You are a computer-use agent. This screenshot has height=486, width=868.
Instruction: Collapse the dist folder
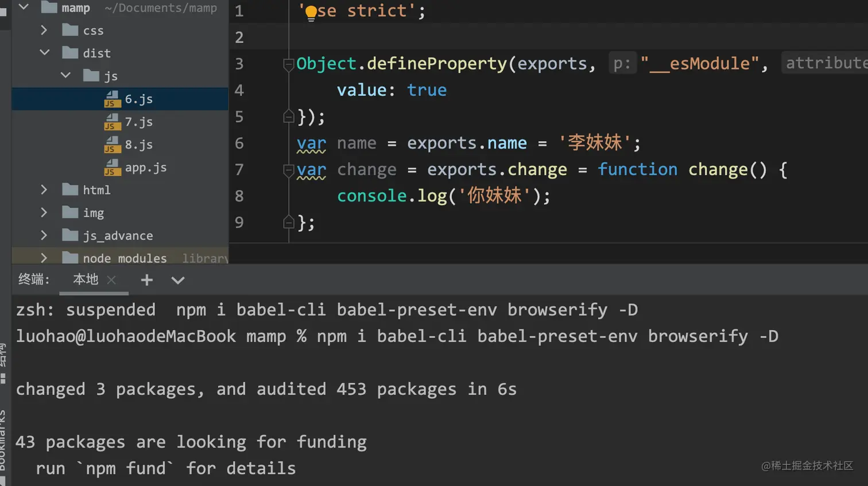point(44,53)
